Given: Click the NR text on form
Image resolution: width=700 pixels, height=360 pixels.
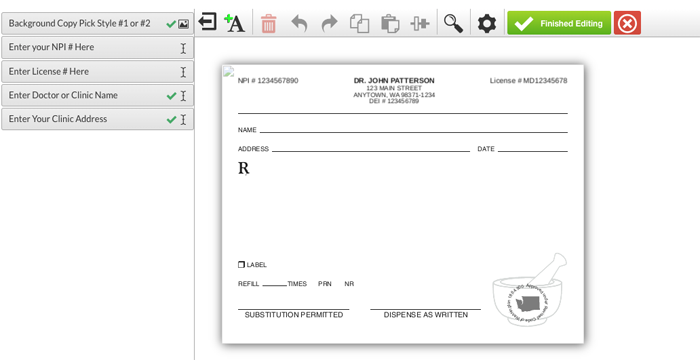Looking at the screenshot, I should [x=349, y=284].
